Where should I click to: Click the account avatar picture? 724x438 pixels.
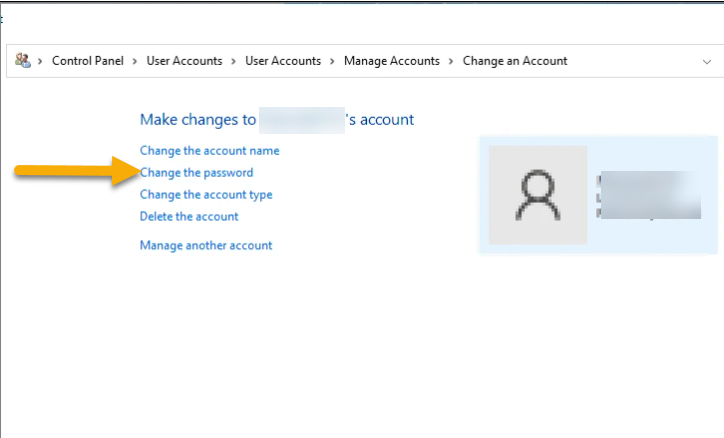click(537, 194)
